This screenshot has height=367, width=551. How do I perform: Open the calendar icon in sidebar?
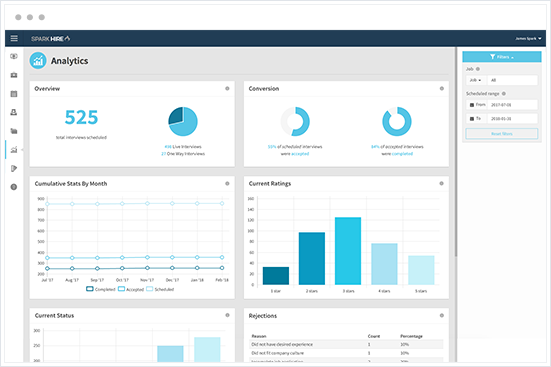pyautogui.click(x=14, y=94)
